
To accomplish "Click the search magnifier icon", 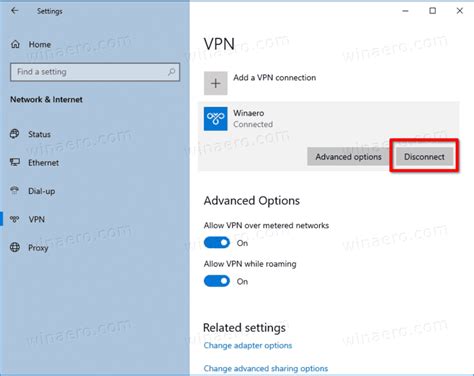I will [171, 72].
